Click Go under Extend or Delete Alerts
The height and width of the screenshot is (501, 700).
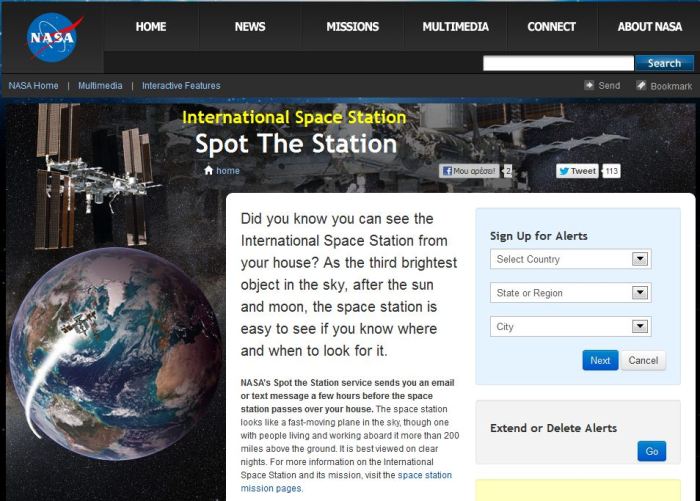click(x=651, y=451)
